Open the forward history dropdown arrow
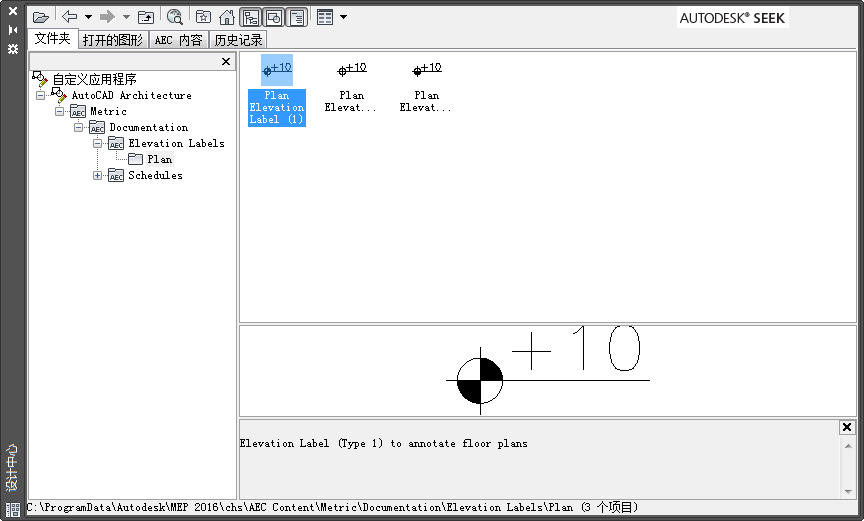864x521 pixels. [126, 17]
